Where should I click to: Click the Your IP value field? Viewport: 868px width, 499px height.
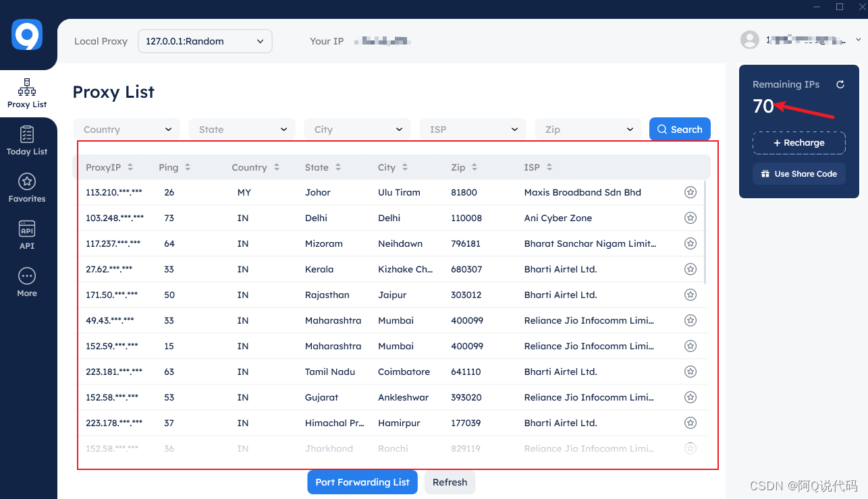click(x=383, y=41)
